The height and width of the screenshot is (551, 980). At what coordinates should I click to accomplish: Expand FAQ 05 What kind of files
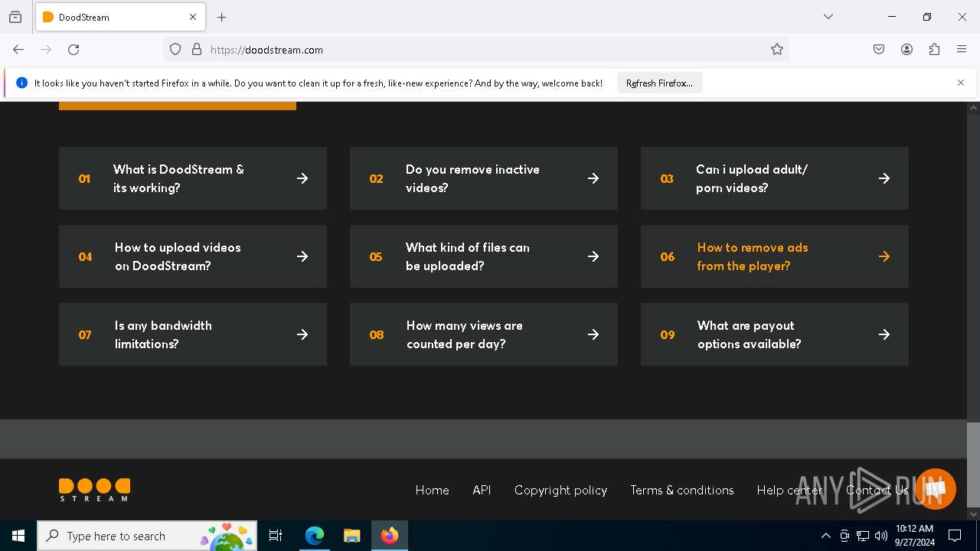pos(484,256)
